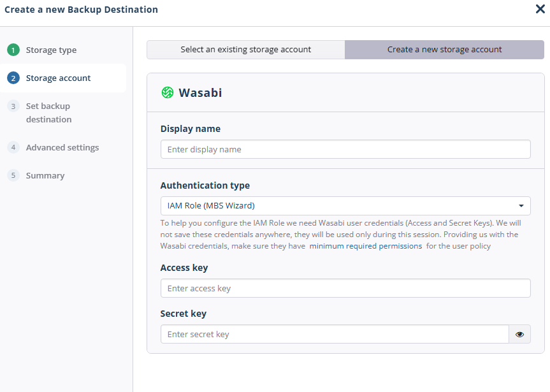Click the Access key label
Screen dimensions: 550x392
click(x=184, y=268)
